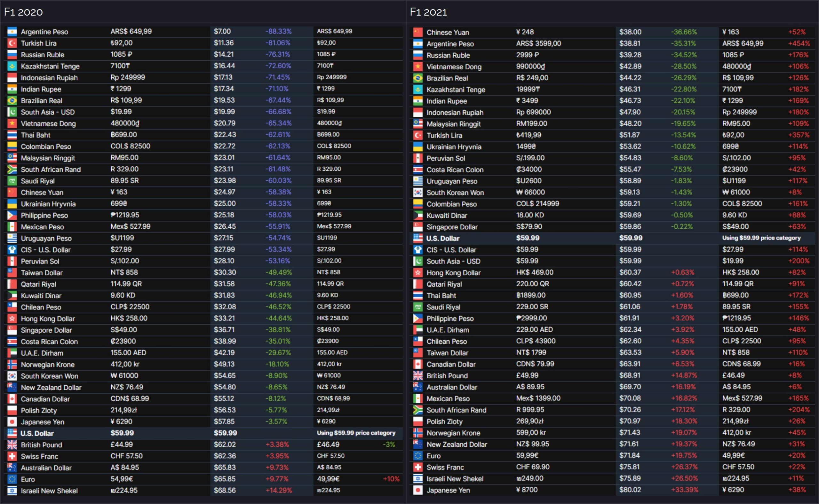Viewport: 819px width, 504px height.
Task: Click the +14.29% Israeli Shekel difference in F1 2020
Action: 278,490
